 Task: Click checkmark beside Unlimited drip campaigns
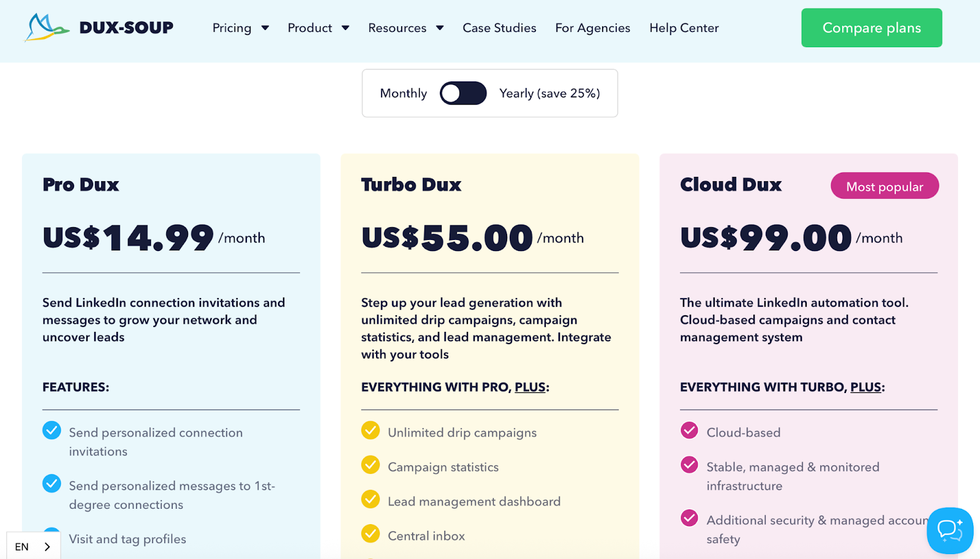[x=371, y=430]
